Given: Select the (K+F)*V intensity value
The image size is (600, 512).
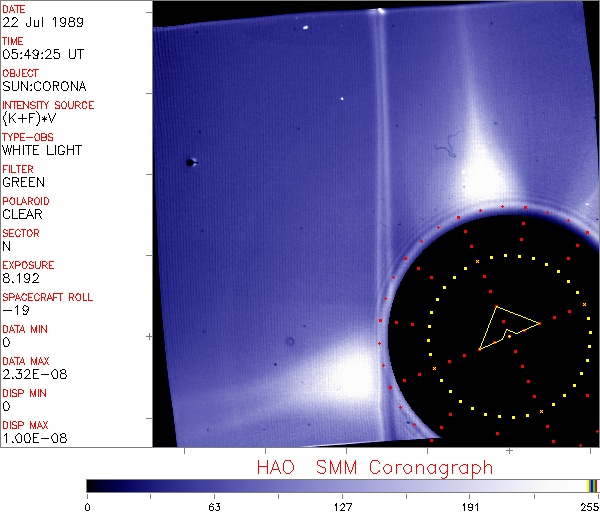Looking at the screenshot, I should pyautogui.click(x=29, y=119).
